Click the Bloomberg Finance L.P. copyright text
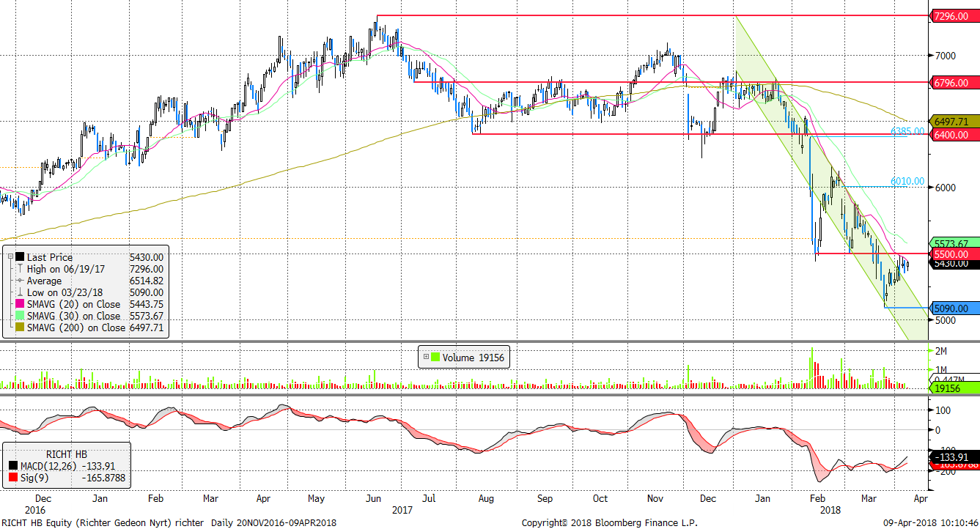980x529 pixels. pos(609,523)
